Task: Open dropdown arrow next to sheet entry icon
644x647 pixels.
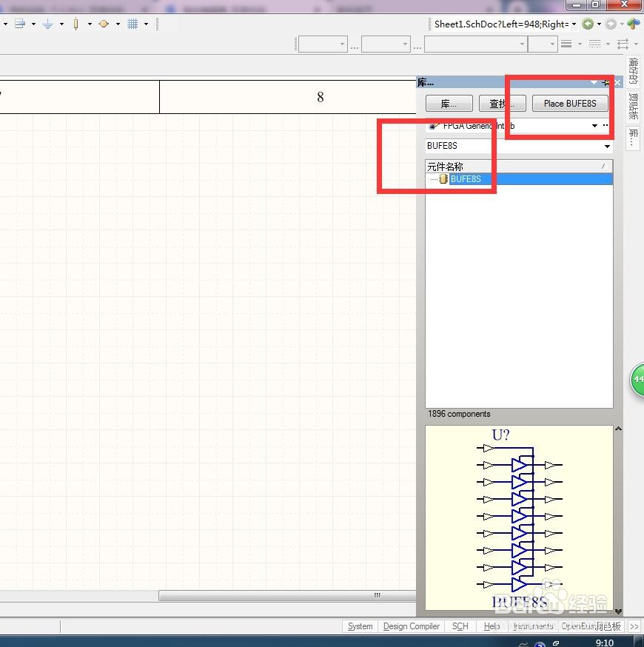Action: tap(33, 24)
